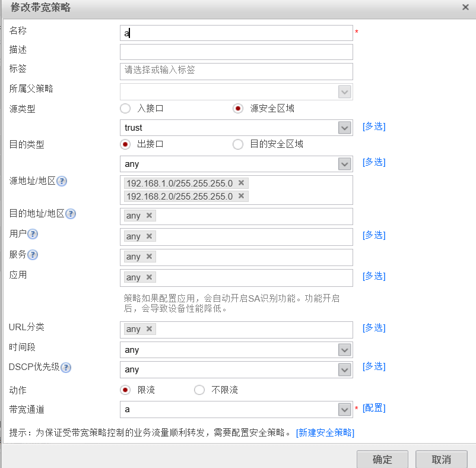Screen dimensions: 476x468
Task: Cancel with 取消 button
Action: 441,459
